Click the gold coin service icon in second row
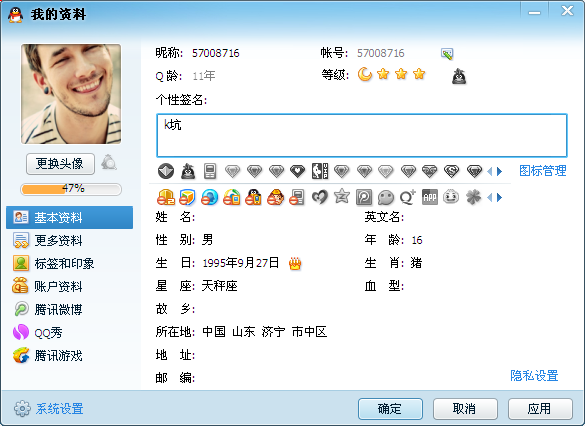 [166, 197]
